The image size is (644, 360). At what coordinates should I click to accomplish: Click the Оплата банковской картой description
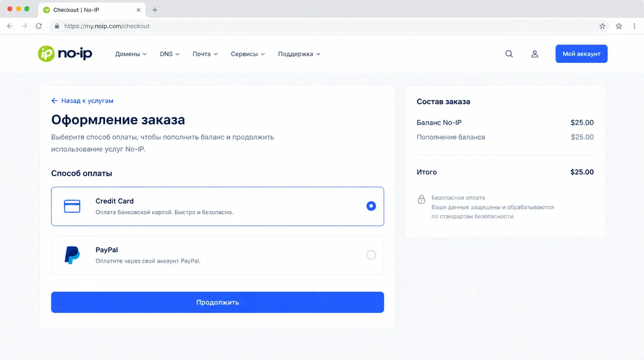(164, 212)
